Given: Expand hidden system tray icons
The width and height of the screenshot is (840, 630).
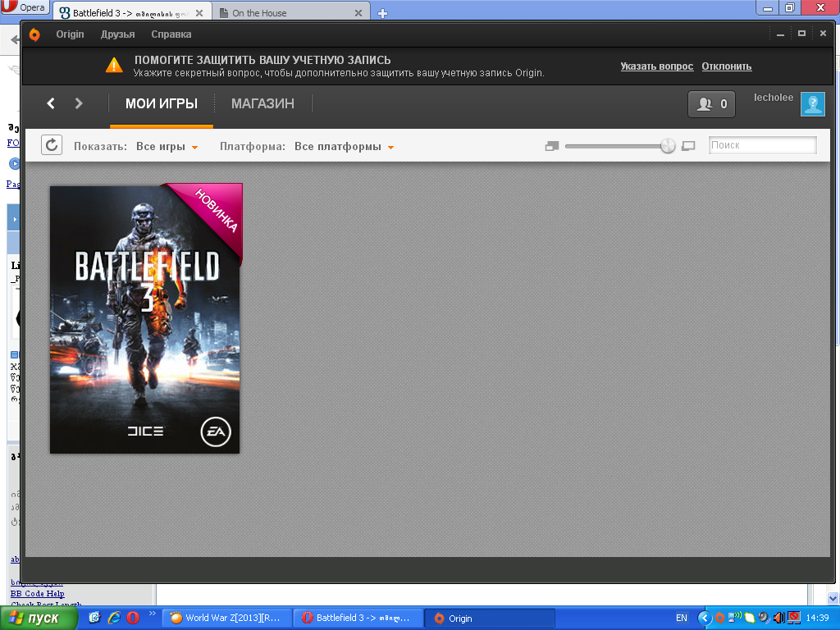Looking at the screenshot, I should pos(705,619).
